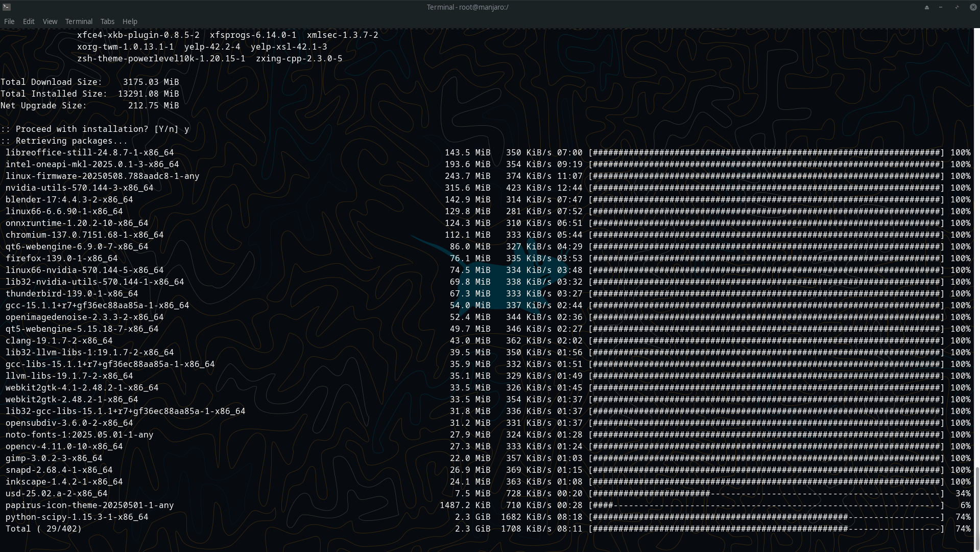This screenshot has width=980, height=552.
Task: Open the File menu
Action: (x=9, y=21)
